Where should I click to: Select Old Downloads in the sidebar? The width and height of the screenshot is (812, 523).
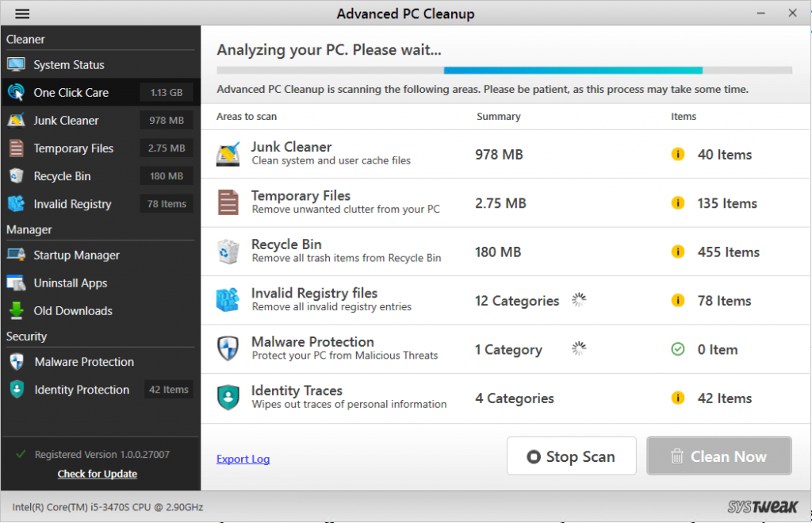coord(74,310)
